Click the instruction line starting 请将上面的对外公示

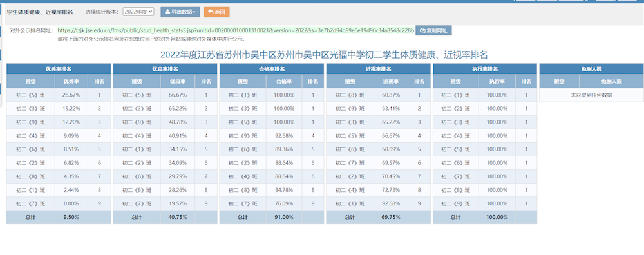coord(151,39)
